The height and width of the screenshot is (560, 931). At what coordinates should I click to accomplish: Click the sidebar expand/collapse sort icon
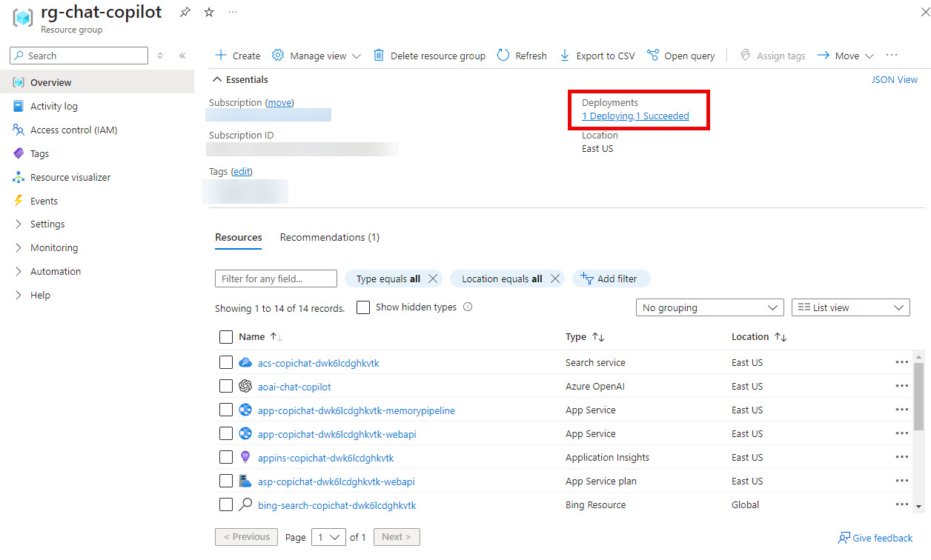[160, 56]
